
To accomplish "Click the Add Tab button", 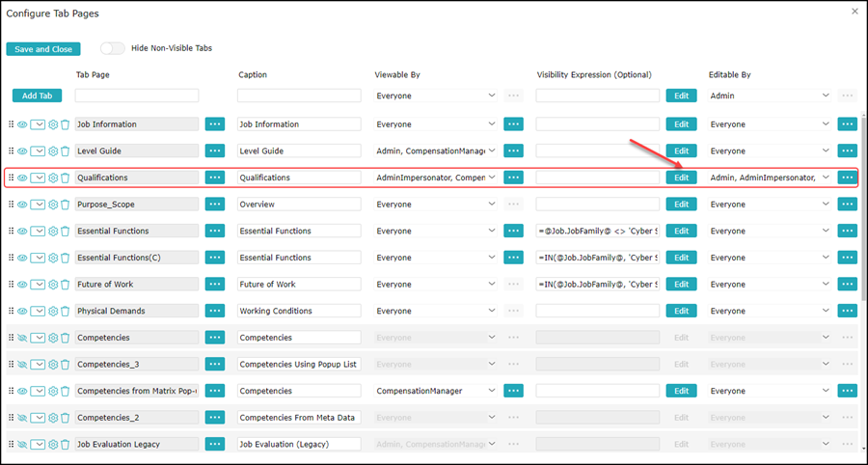I will (38, 96).
